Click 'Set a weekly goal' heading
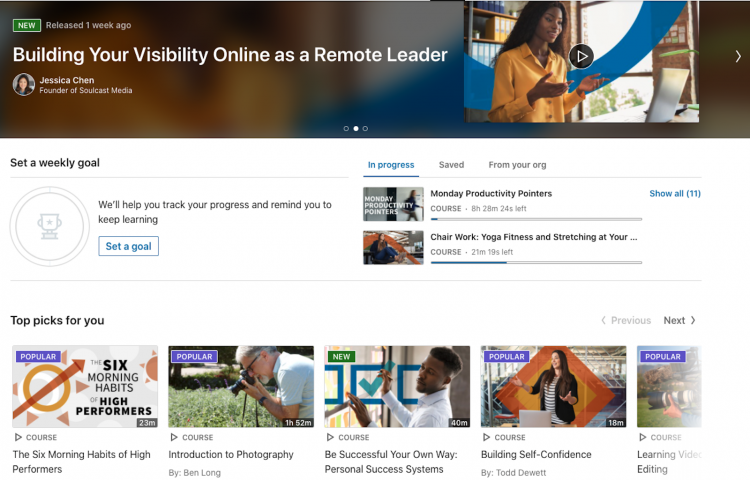Screen dimensions: 750x480 coord(55,163)
